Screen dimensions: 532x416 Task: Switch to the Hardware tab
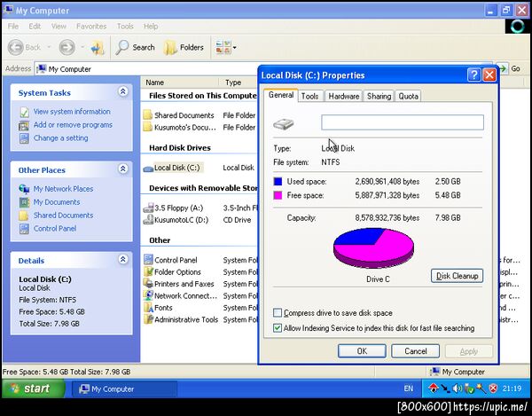pos(344,97)
